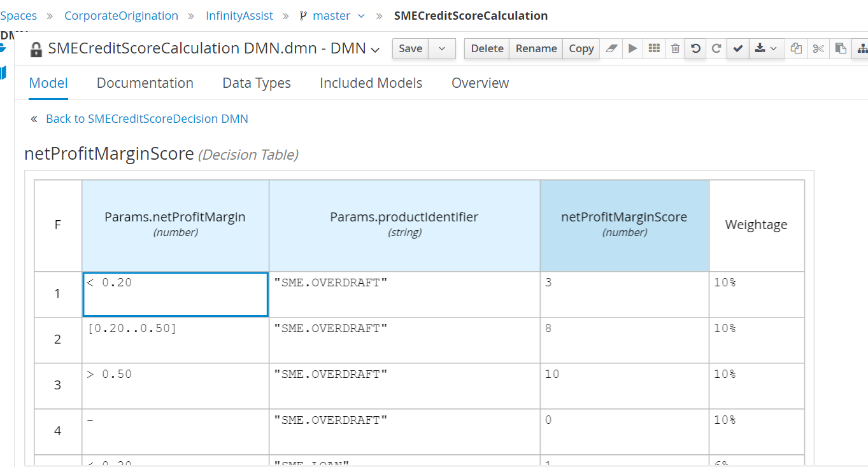Select row number 2

click(58, 340)
